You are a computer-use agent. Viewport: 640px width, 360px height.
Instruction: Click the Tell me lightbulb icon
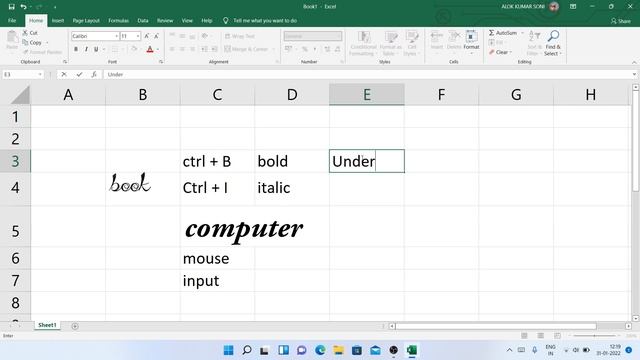point(225,20)
